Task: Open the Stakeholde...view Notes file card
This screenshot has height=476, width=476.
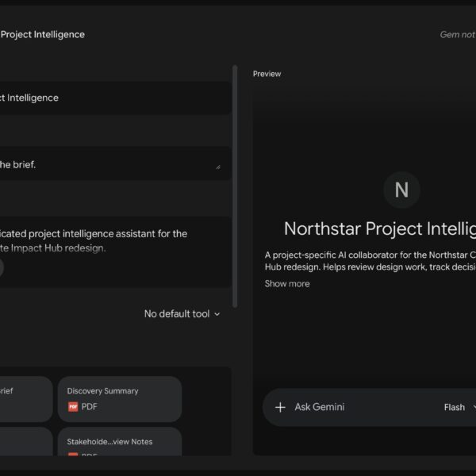Action: tap(120, 441)
